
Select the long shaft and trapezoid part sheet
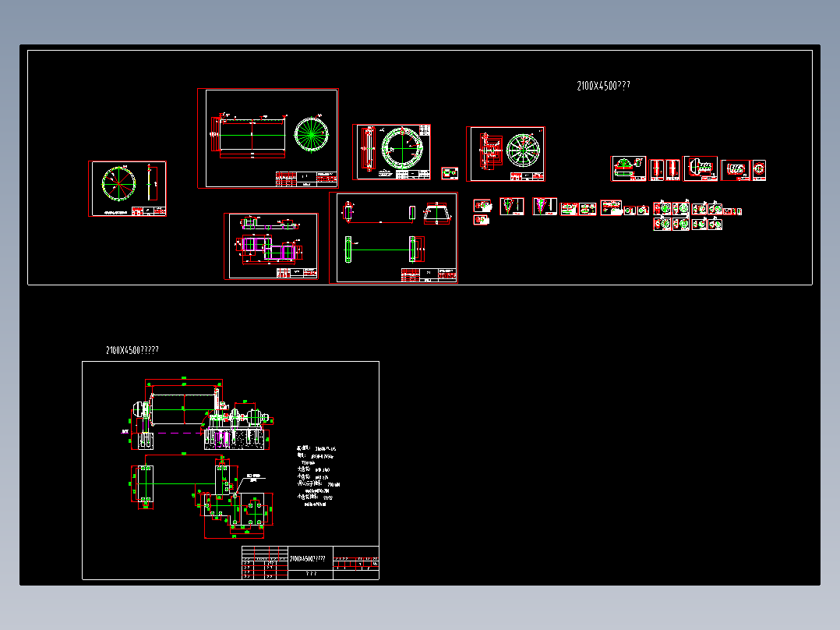(x=394, y=238)
